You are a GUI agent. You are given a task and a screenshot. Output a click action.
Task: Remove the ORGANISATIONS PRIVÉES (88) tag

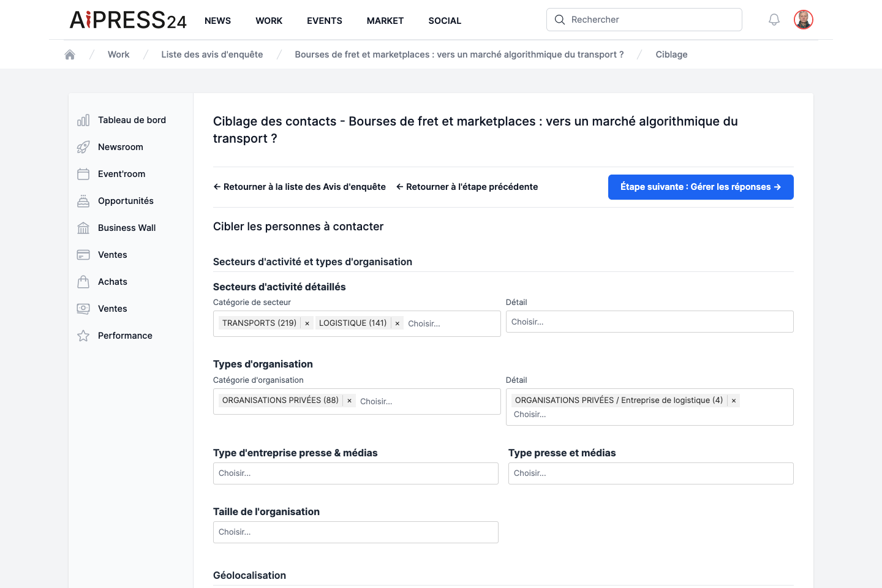tap(350, 401)
